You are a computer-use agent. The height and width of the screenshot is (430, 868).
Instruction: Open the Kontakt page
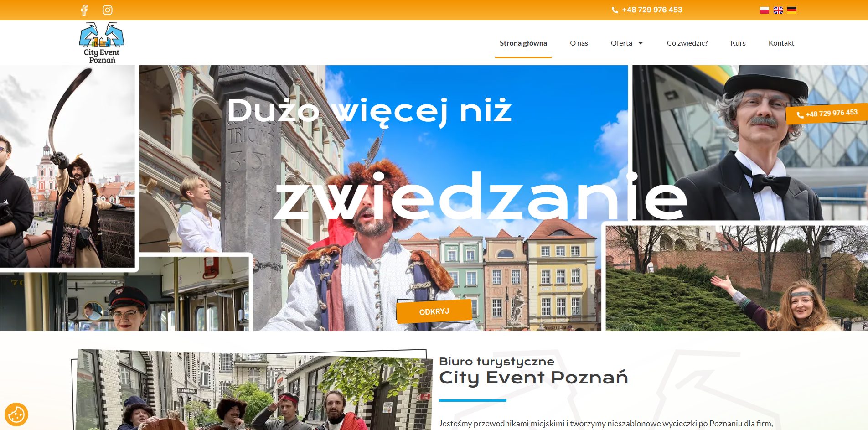781,43
